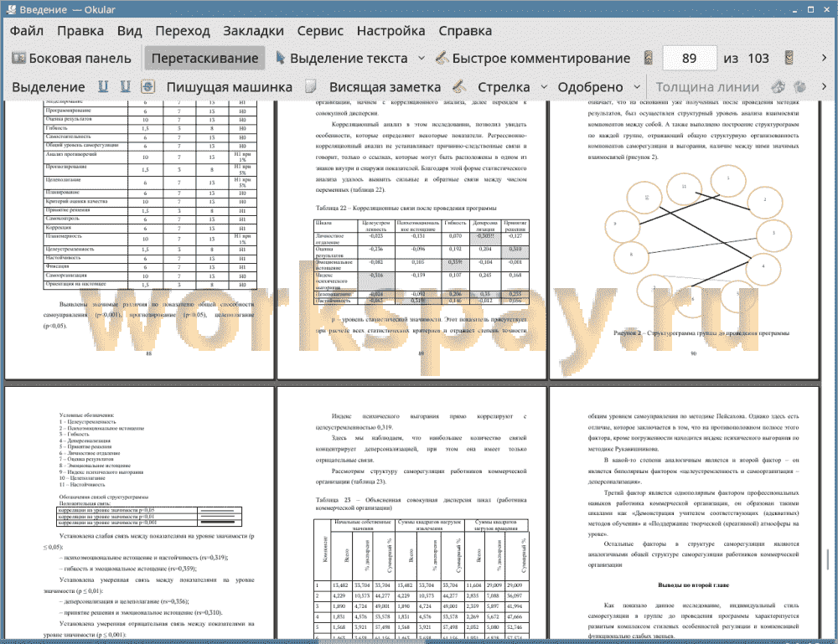Viewport: 838px width, 644px height.
Task: Open the Сервис menu
Action: (x=321, y=31)
